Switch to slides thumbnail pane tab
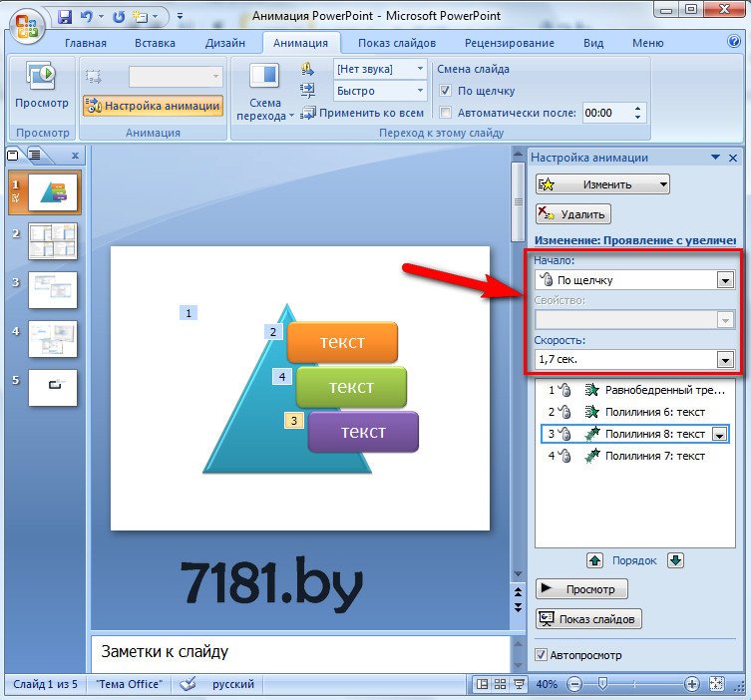 (13, 155)
